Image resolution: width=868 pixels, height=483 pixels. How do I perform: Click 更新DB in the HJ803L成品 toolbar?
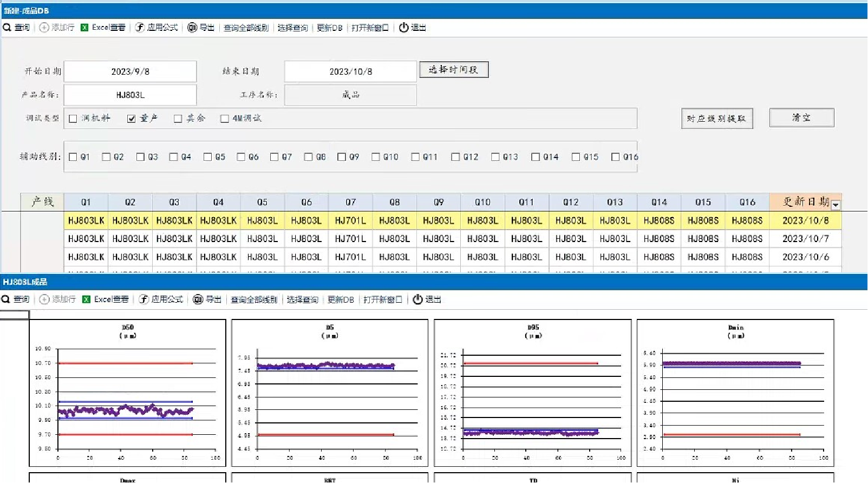[x=341, y=299]
